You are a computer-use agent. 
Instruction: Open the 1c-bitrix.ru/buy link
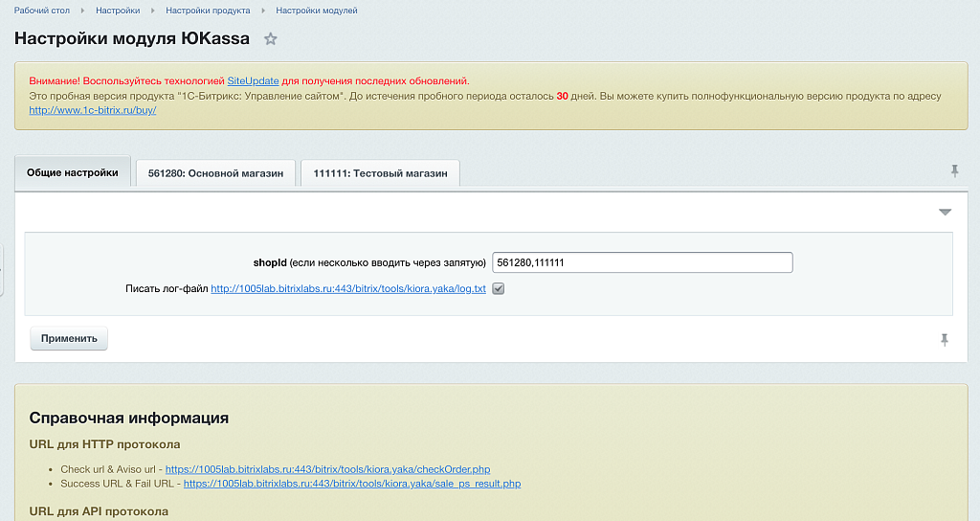92,110
